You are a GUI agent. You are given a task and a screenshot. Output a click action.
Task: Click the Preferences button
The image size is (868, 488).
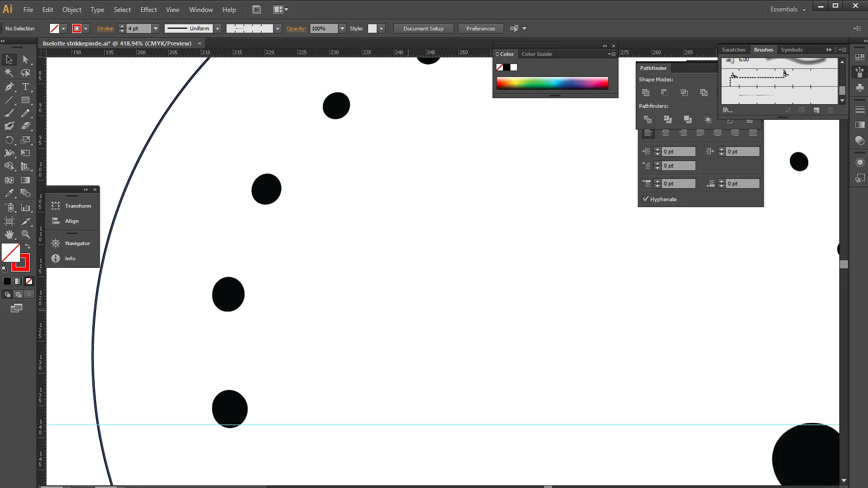pyautogui.click(x=481, y=28)
